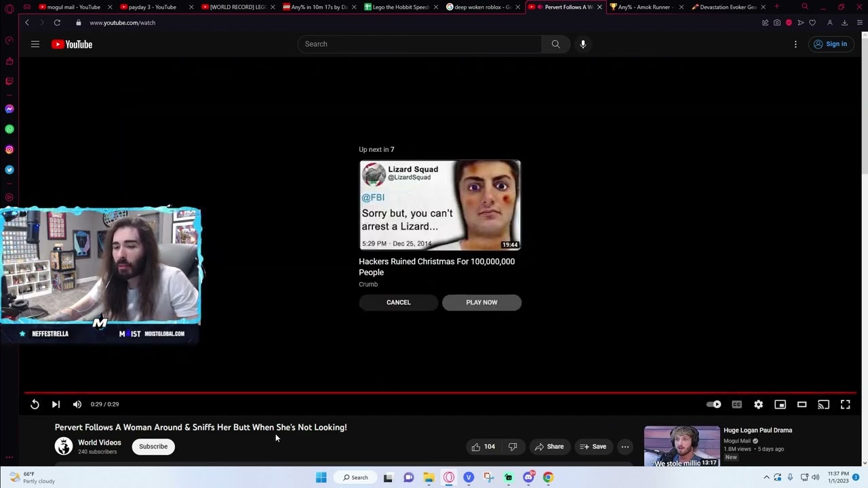Open the player settings gear
This screenshot has width=868, height=488.
tap(758, 404)
